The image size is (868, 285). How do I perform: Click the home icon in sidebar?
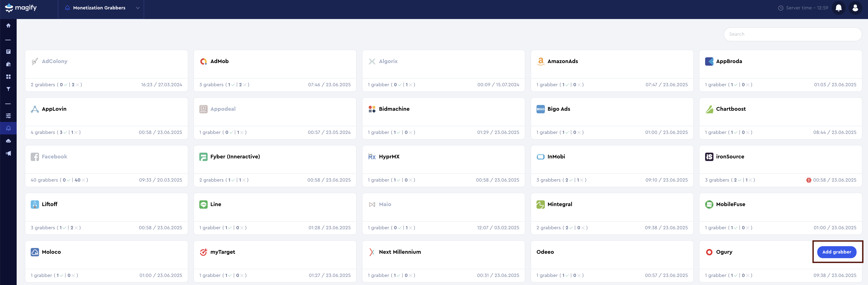8,26
